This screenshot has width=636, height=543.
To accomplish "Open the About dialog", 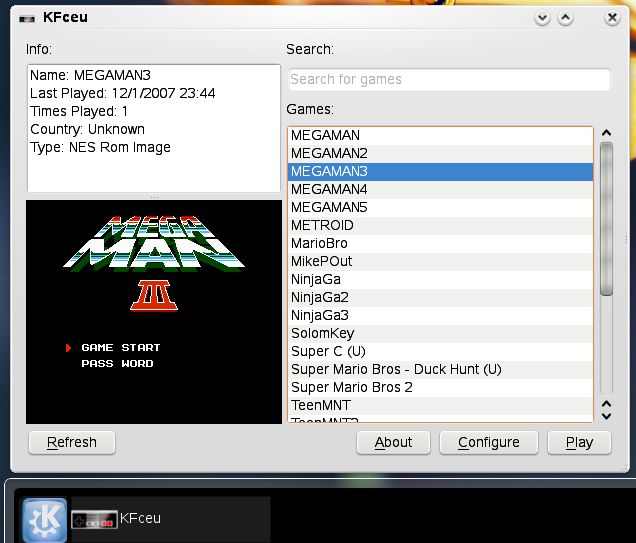I will pos(393,442).
